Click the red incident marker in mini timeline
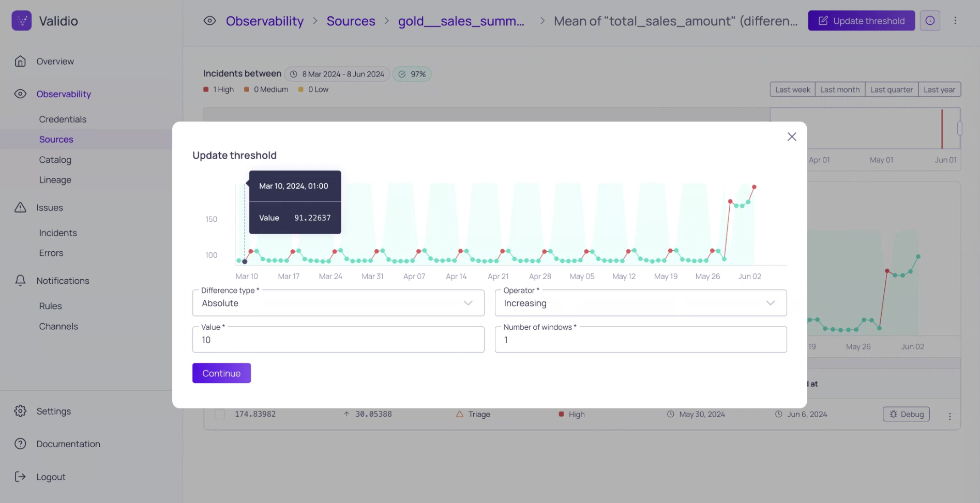The height and width of the screenshot is (503, 980). point(942,129)
